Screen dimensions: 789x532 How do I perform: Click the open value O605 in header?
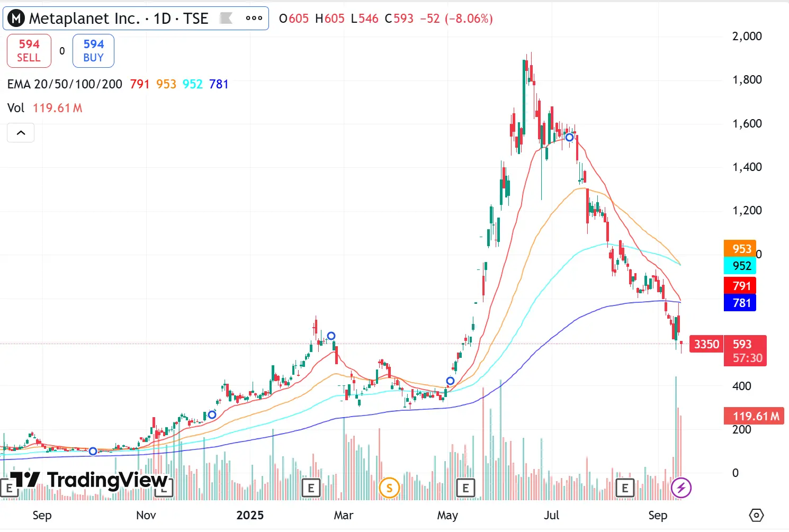pyautogui.click(x=294, y=19)
